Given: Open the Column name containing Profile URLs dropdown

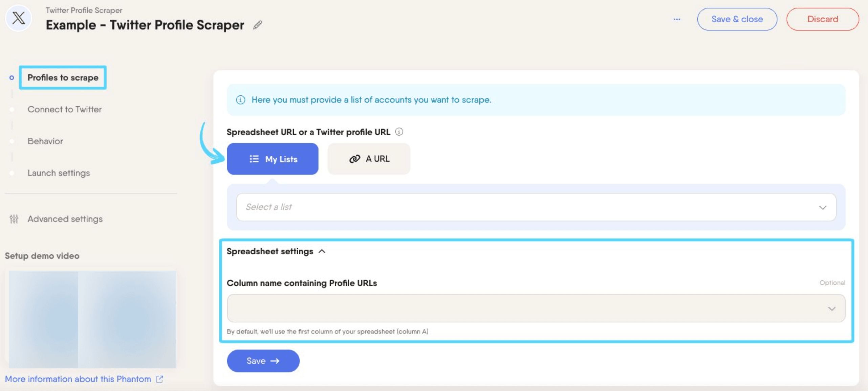Looking at the screenshot, I should click(x=536, y=308).
